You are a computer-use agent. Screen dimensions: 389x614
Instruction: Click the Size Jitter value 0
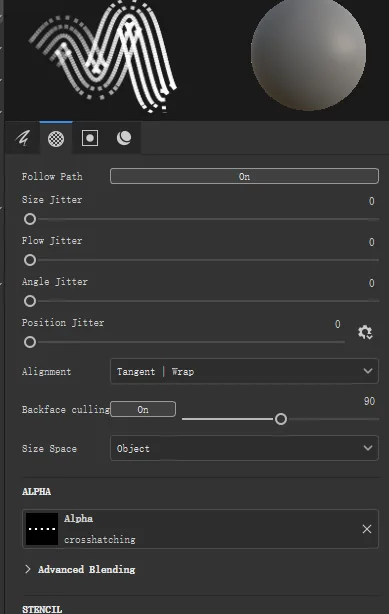pyautogui.click(x=371, y=201)
